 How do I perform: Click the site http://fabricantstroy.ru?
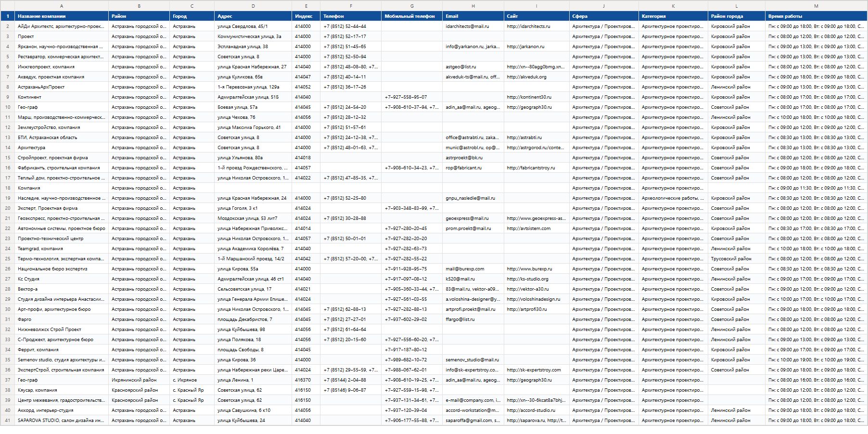click(x=536, y=168)
